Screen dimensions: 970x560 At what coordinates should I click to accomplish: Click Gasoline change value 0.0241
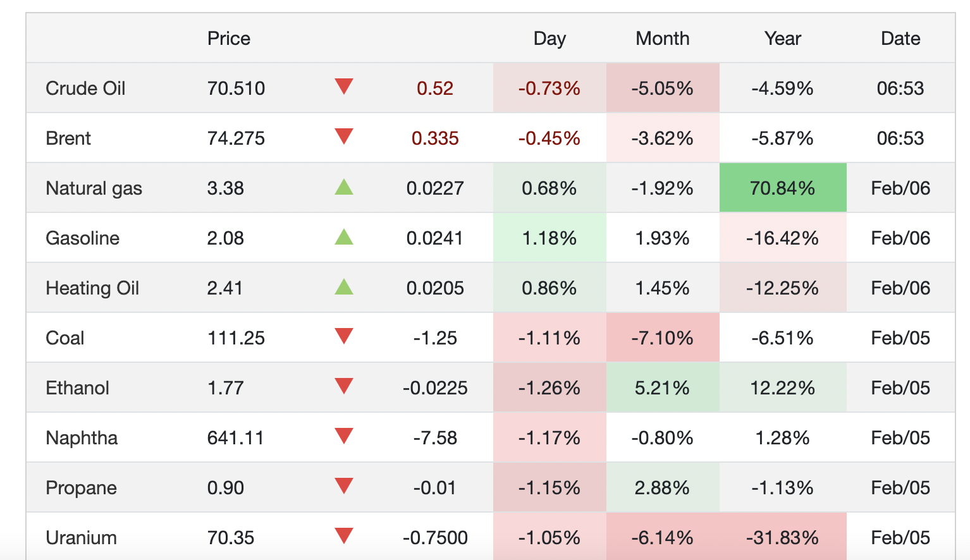(435, 238)
